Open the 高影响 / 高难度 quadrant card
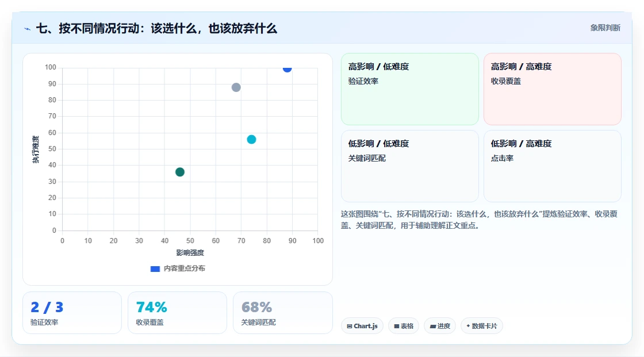Screen dimensions: 644x357 [553, 89]
